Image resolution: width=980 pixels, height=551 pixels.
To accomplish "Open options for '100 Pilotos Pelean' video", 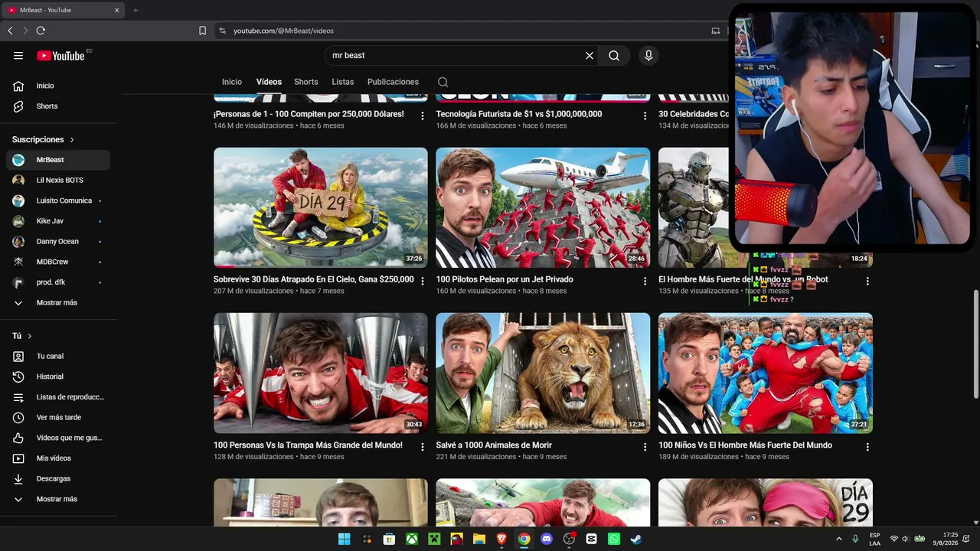I will pyautogui.click(x=645, y=281).
